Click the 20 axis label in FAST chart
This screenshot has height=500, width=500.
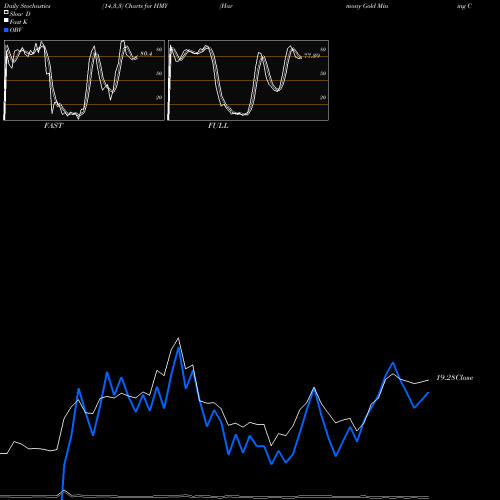point(159,97)
